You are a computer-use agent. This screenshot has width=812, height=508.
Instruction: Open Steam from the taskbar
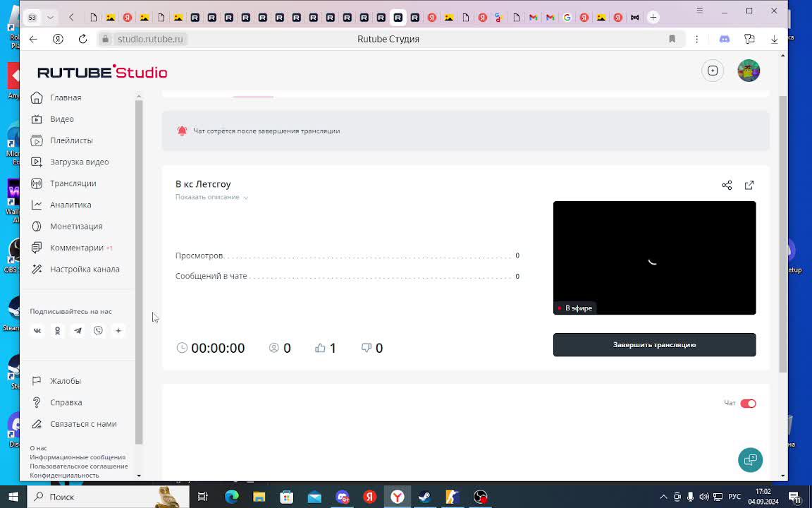(424, 497)
